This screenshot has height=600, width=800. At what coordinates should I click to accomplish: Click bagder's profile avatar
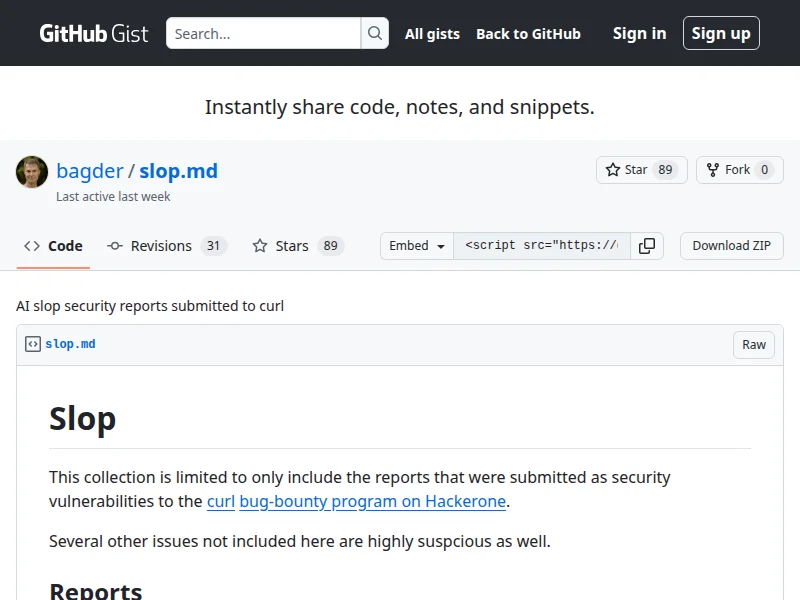pyautogui.click(x=32, y=172)
